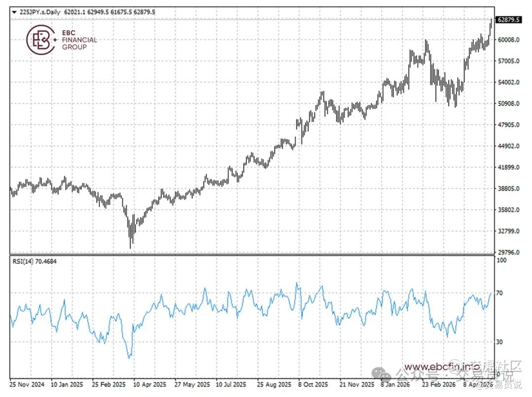
Task: Click the WeChat logo icon in watermark
Action: (381, 374)
